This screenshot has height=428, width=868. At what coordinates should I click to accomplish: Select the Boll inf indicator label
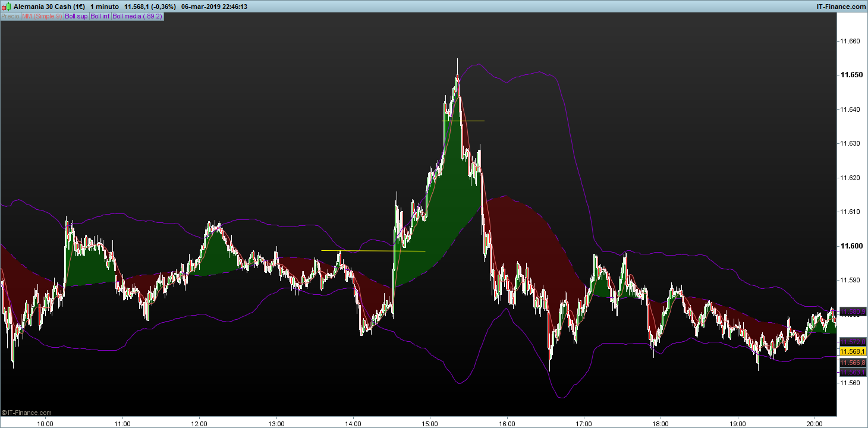100,17
